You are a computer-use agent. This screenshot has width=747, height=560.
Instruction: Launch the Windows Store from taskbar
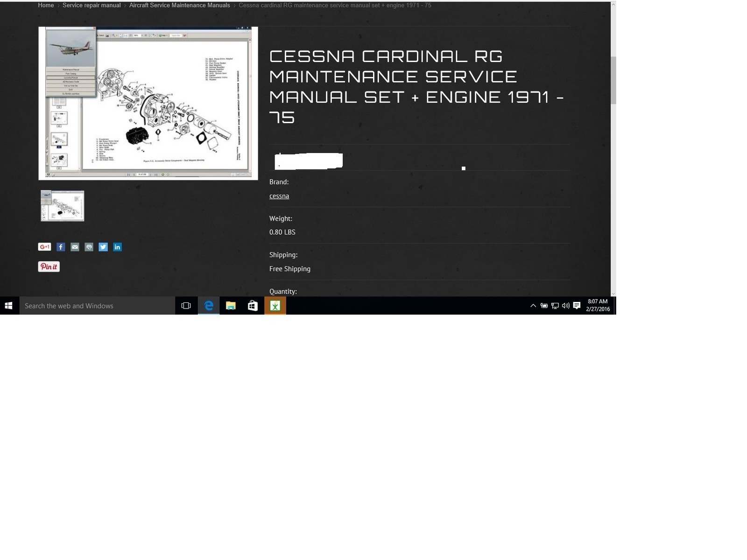point(253,306)
